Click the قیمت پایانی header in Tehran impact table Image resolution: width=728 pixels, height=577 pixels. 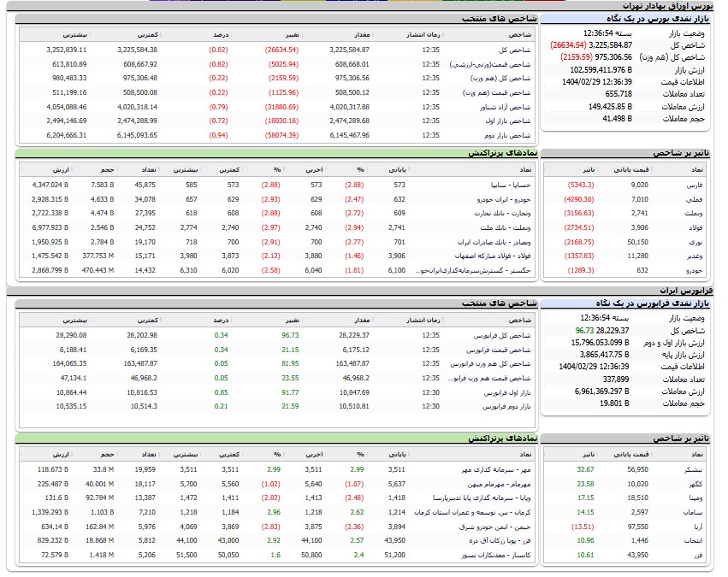click(x=631, y=170)
